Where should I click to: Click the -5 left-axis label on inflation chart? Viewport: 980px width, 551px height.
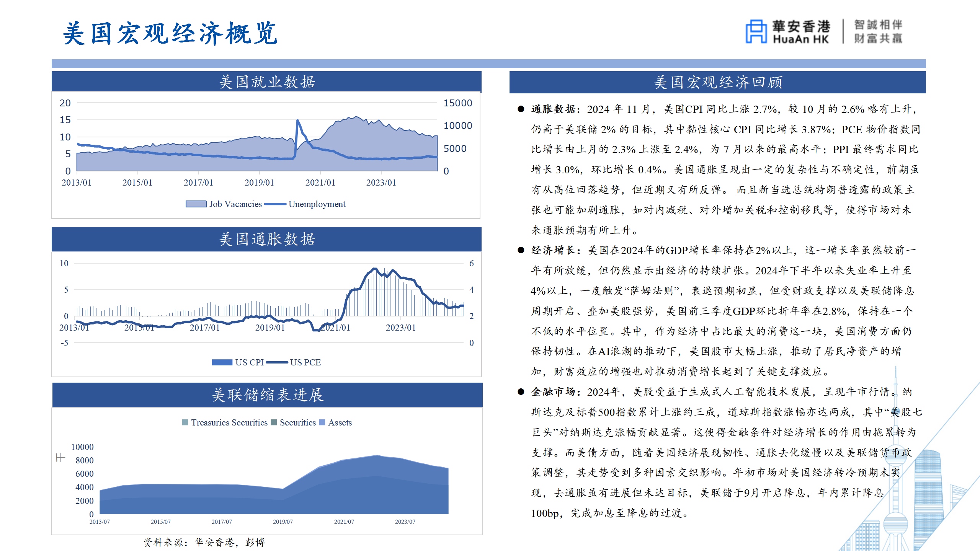tap(65, 343)
